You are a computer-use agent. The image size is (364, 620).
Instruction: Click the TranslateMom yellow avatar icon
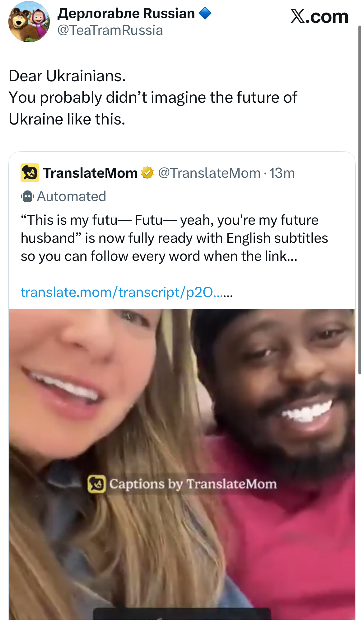30,173
